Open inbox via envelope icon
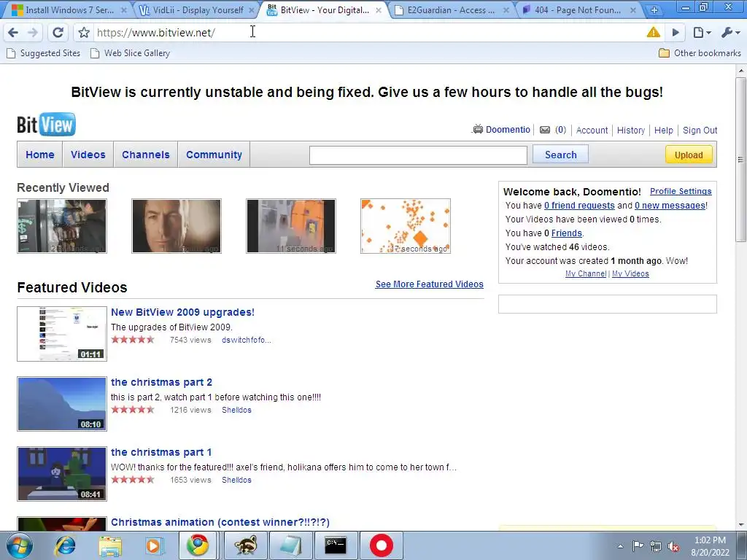This screenshot has height=560, width=747. coord(545,130)
